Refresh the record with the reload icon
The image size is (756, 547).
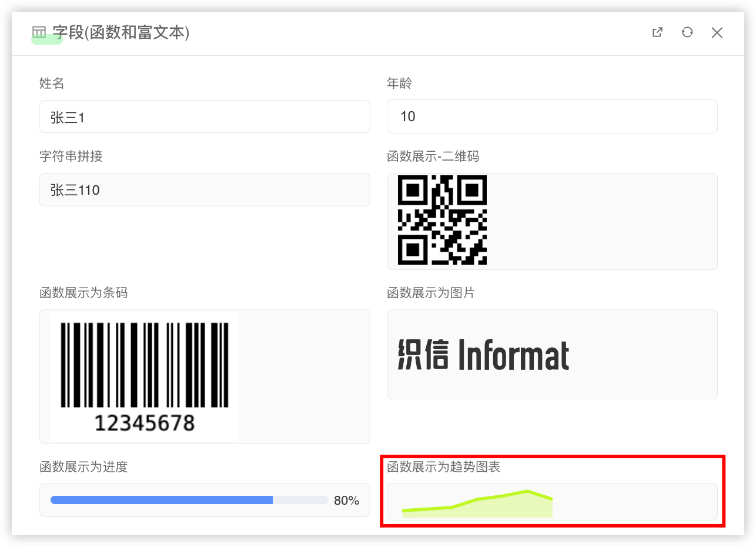(687, 32)
